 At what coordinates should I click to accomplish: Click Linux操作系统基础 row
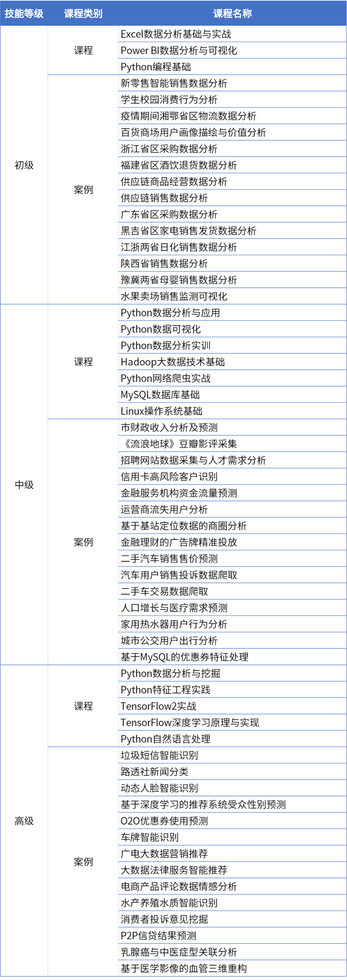coord(232,411)
